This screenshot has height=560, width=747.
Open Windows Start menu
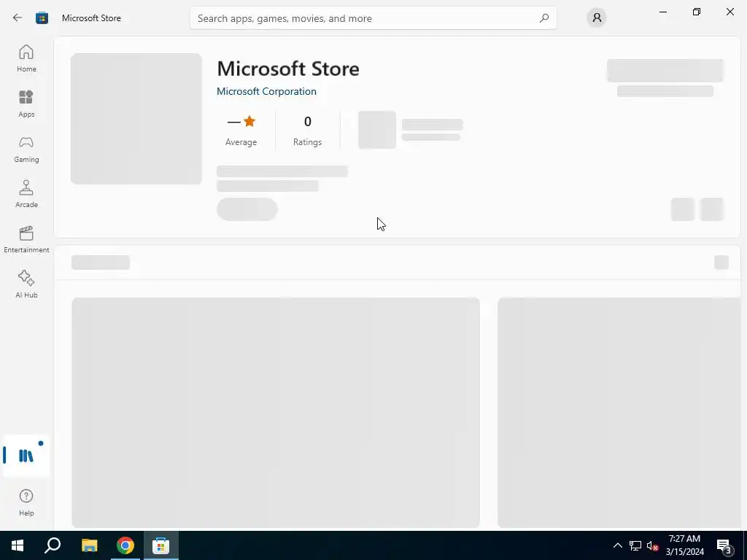point(18,545)
